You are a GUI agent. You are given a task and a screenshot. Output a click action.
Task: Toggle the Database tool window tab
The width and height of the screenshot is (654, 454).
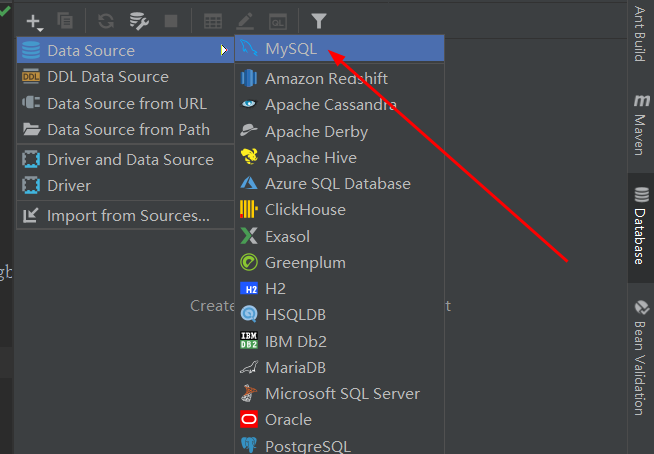(641, 227)
